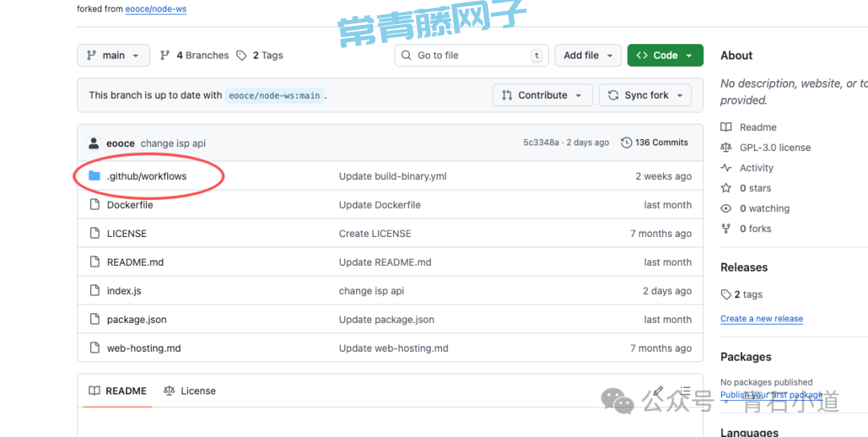Open the index.js file

[124, 291]
